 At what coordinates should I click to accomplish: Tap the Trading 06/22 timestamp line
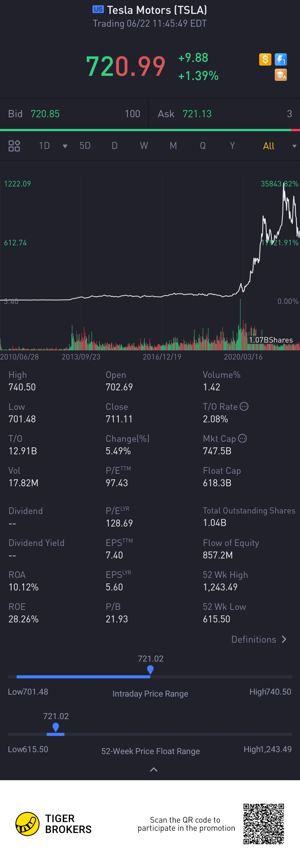(x=150, y=24)
